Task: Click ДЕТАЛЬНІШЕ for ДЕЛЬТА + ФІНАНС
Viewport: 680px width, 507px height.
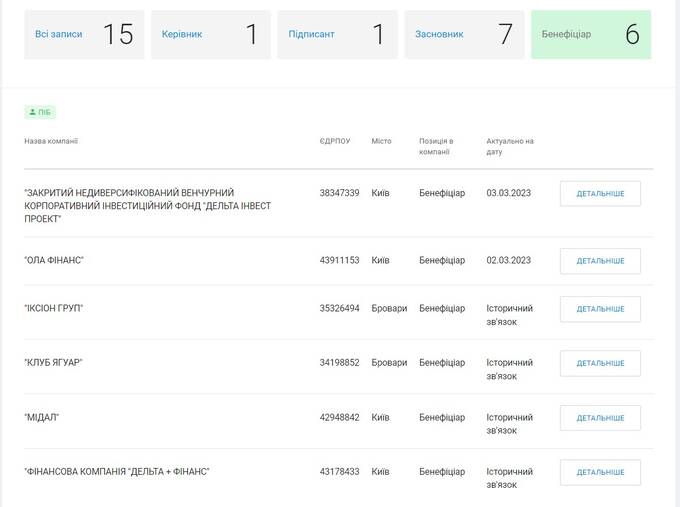Action: click(x=600, y=472)
